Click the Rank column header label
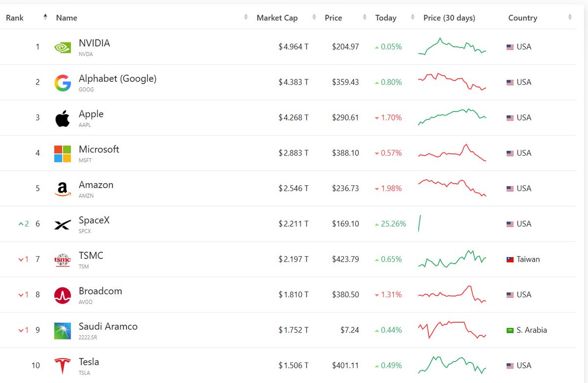 coord(15,18)
